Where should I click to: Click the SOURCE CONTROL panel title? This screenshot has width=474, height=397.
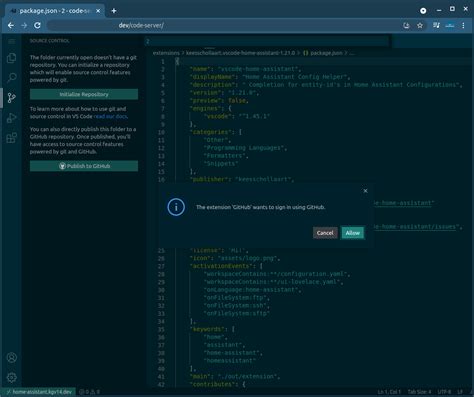coord(50,41)
